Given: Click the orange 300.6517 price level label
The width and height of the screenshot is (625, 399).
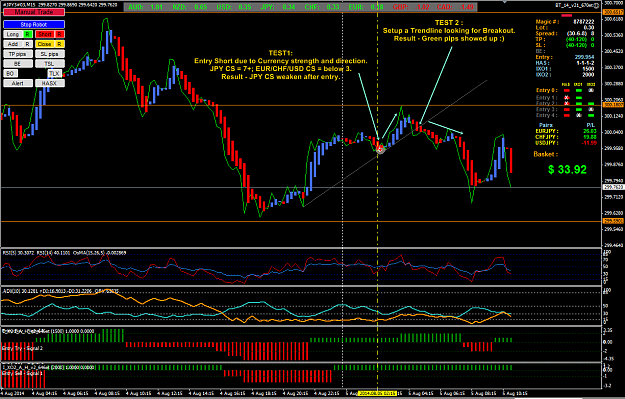Looking at the screenshot, I should pos(613,12).
